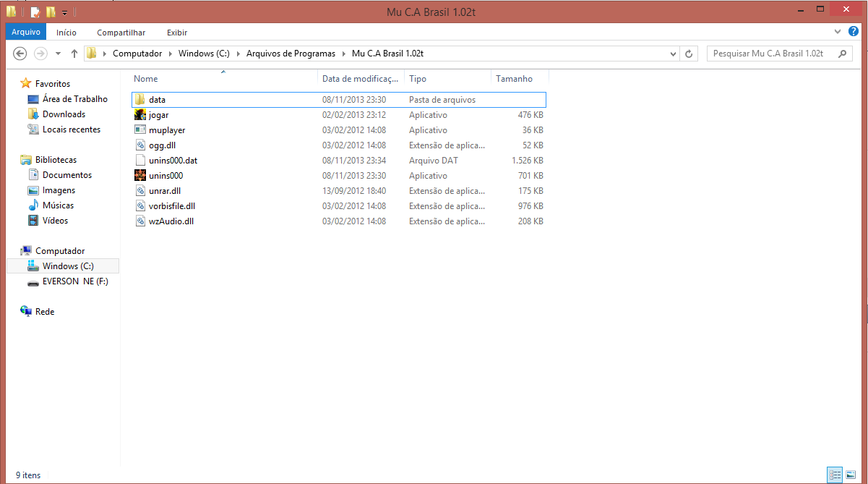This screenshot has width=868, height=484.
Task: Click the Up directory arrow icon
Action: coord(74,54)
